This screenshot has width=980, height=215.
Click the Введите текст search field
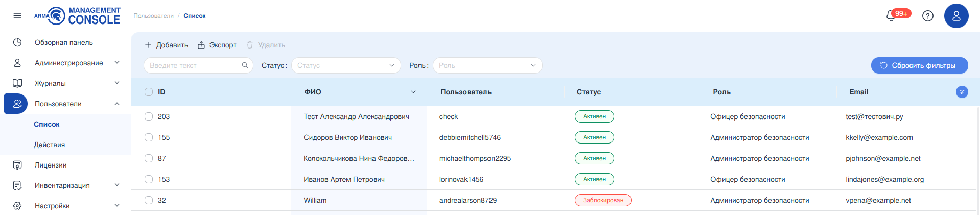click(x=193, y=65)
